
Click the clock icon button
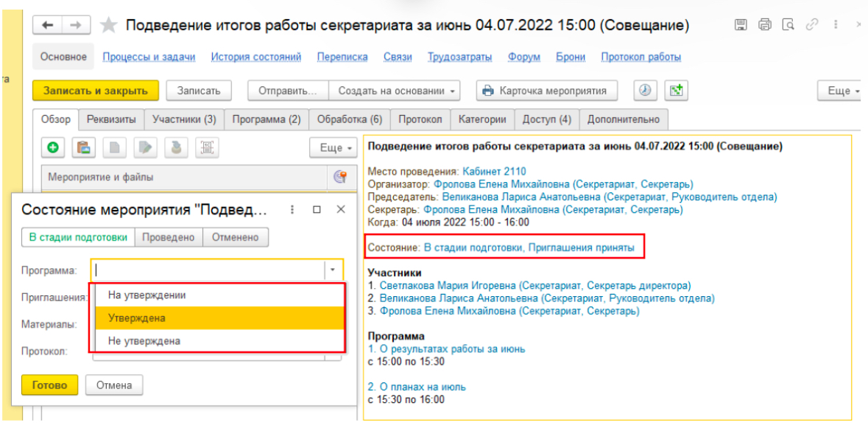(x=644, y=91)
